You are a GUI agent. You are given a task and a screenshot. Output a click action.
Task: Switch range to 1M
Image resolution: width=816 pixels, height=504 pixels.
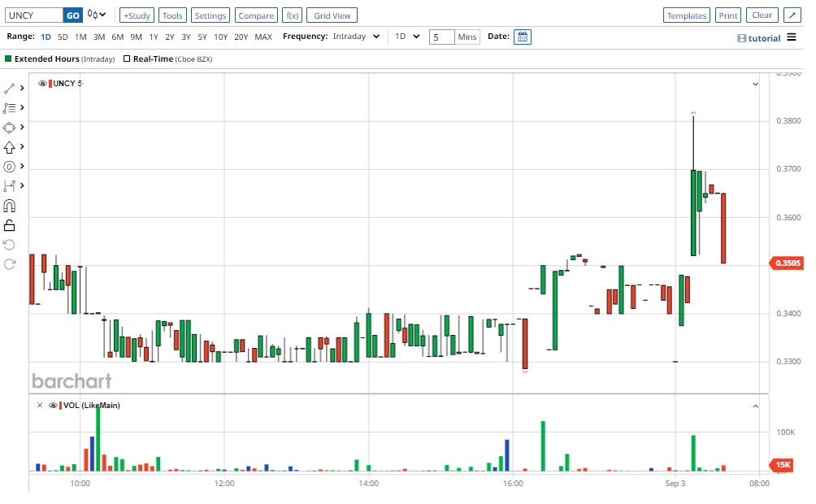point(80,37)
